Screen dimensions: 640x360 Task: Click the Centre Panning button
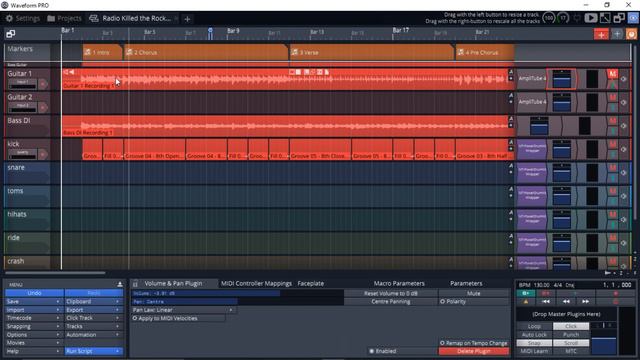(x=391, y=302)
